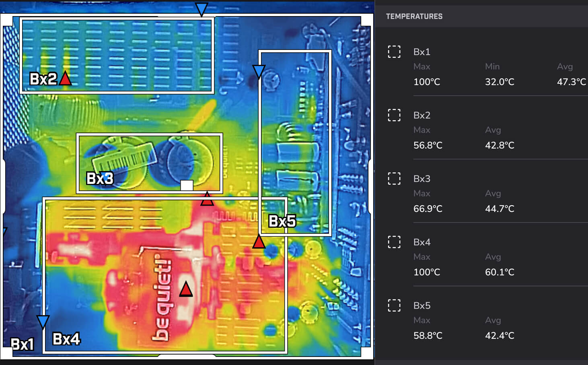588x365 pixels.
Task: Click the Bx5 label on the thermal image
Action: tap(282, 221)
